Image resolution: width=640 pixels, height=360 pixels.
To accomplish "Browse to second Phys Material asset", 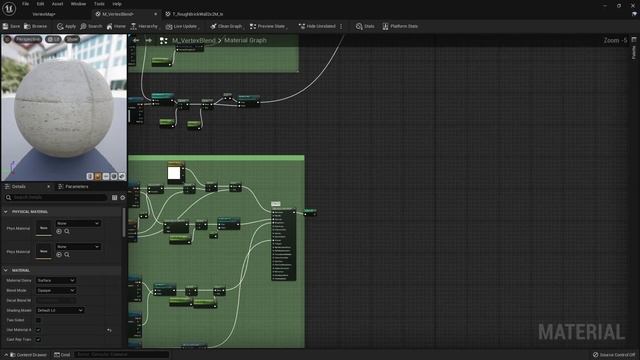I will pos(67,255).
